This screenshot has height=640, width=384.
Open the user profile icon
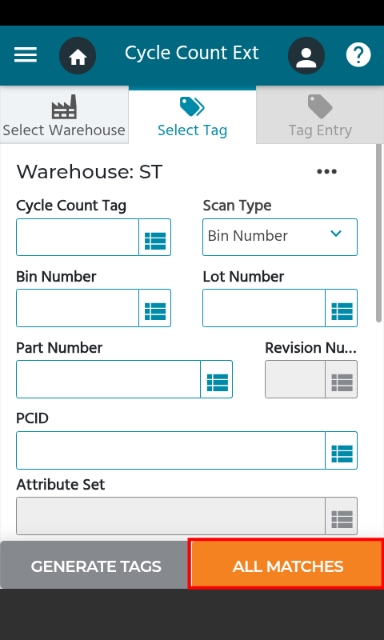[x=306, y=56]
